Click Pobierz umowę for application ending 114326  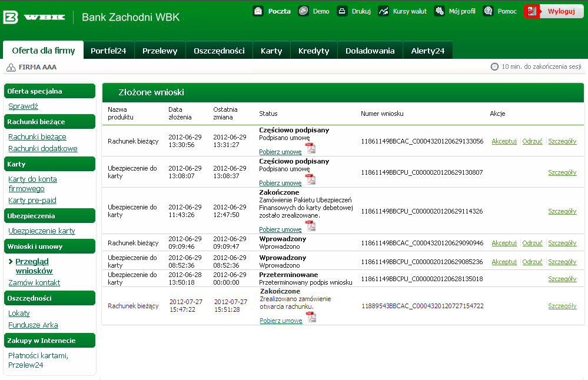[x=280, y=229]
